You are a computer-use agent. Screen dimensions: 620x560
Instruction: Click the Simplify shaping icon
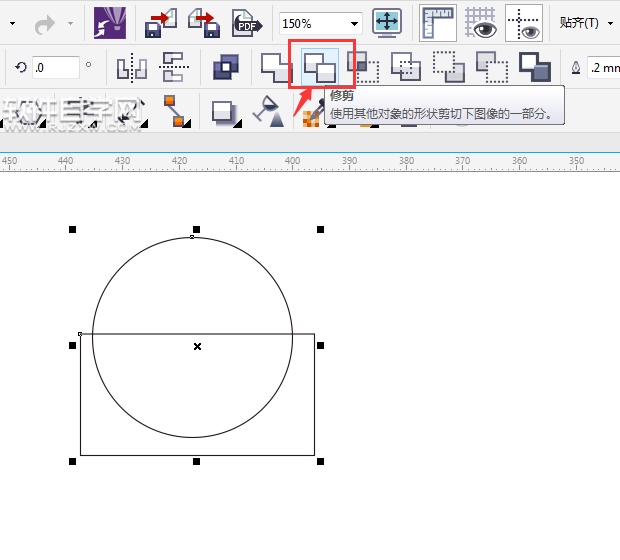coord(406,67)
